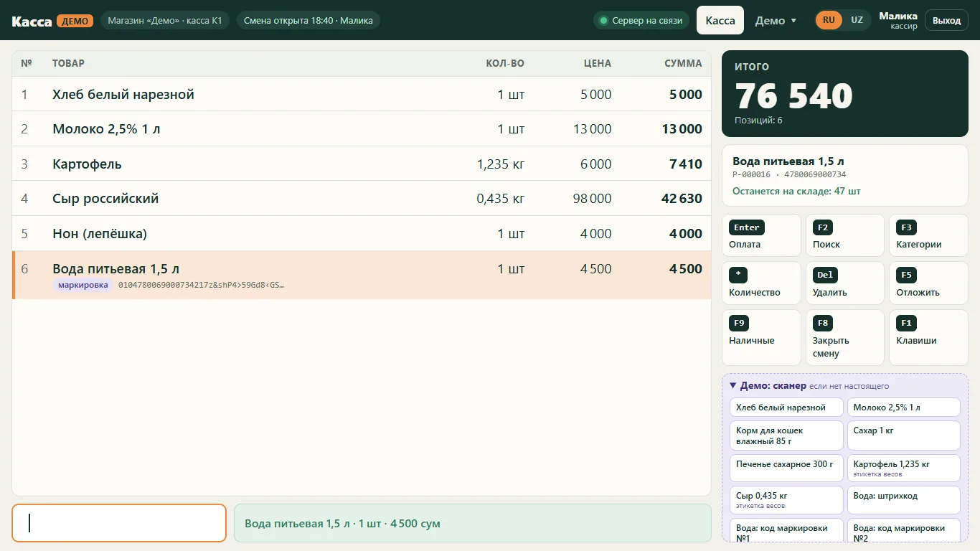Viewport: 980px width, 551px height.
Task: Select RU language option
Action: coord(829,20)
